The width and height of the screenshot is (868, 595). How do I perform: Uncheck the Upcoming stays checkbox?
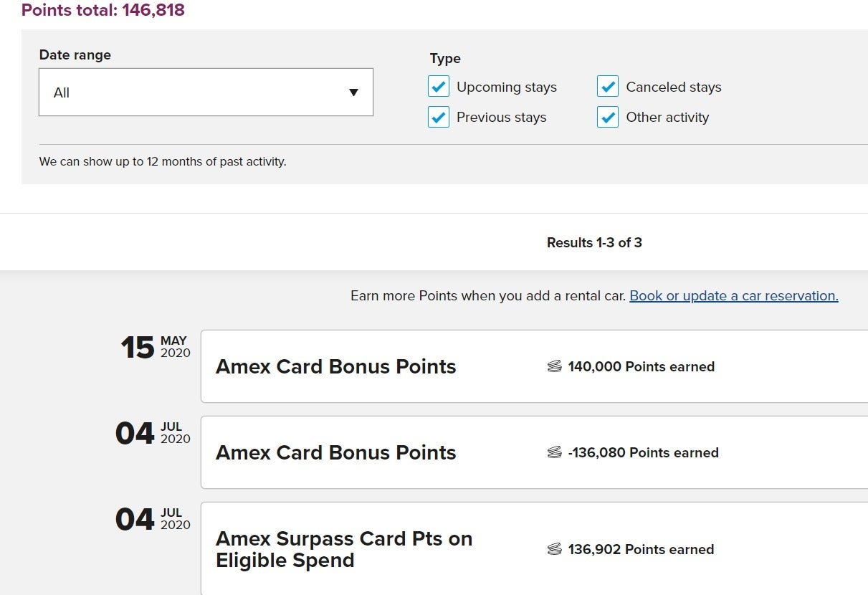tap(439, 87)
